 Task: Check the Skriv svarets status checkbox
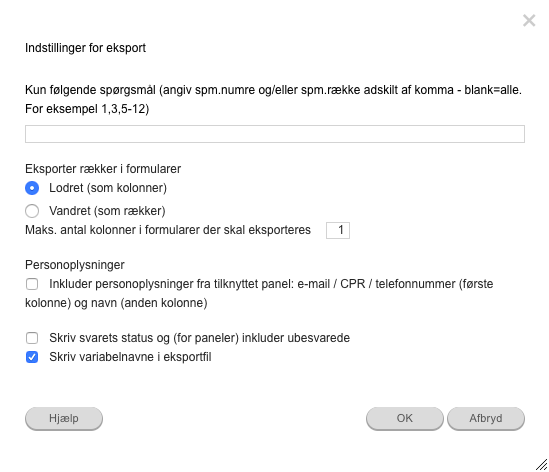tap(32, 338)
